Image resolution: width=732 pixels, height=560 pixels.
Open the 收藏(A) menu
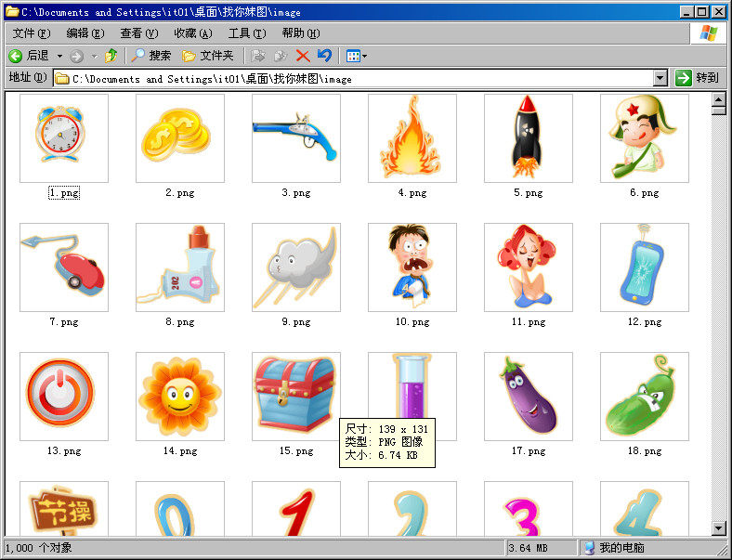click(193, 33)
